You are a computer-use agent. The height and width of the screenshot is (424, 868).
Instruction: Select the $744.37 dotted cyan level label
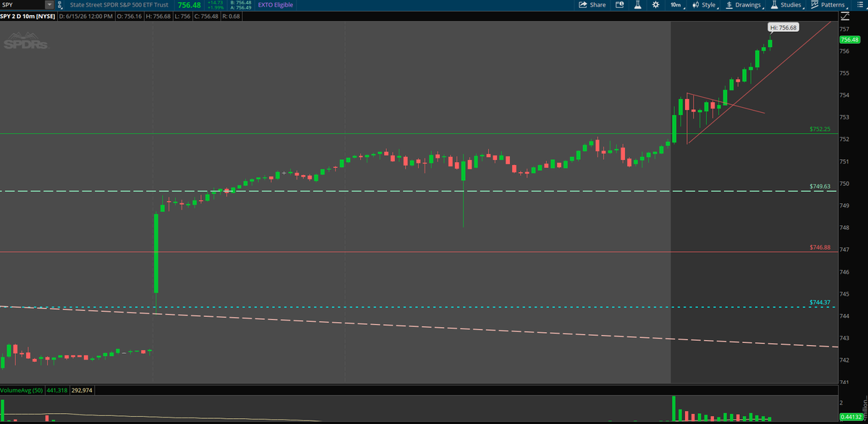(x=820, y=302)
